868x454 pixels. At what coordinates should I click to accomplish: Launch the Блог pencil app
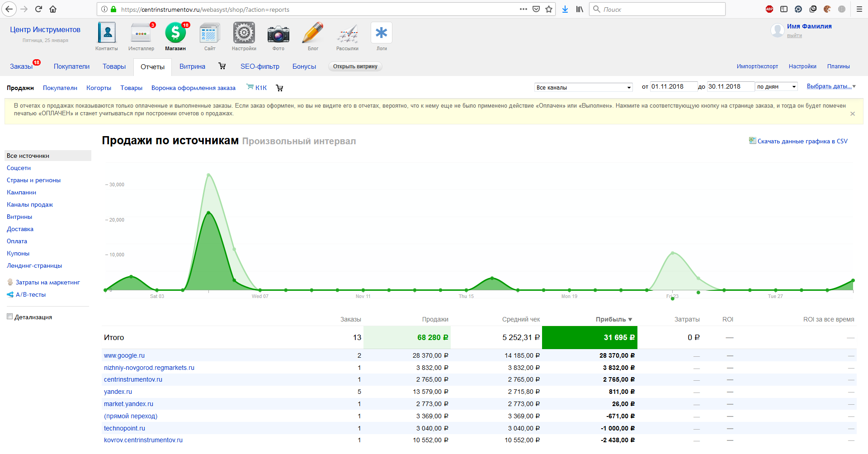[313, 33]
